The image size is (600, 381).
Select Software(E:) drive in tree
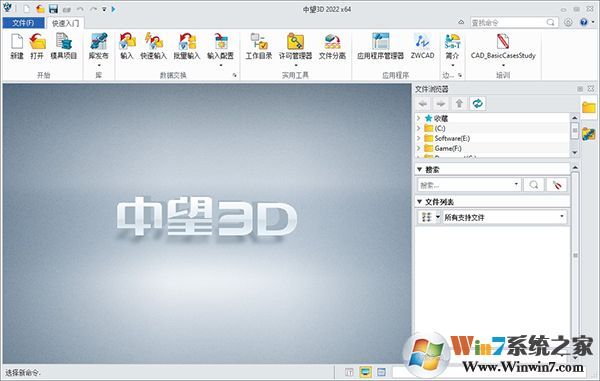[x=452, y=138]
